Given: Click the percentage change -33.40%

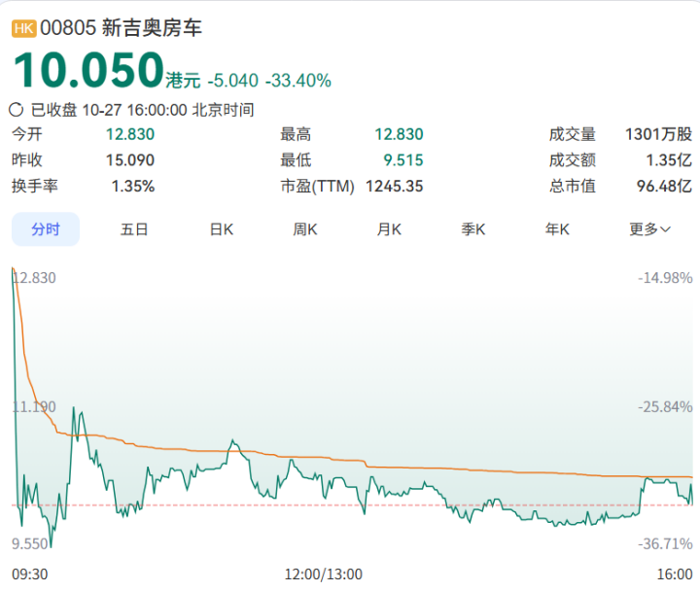Looking at the screenshot, I should [x=298, y=81].
